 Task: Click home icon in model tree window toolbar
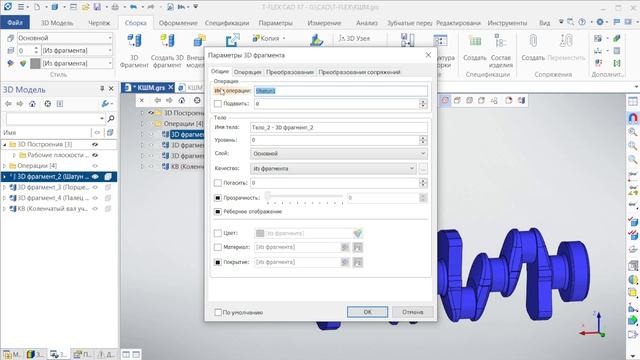point(182,100)
